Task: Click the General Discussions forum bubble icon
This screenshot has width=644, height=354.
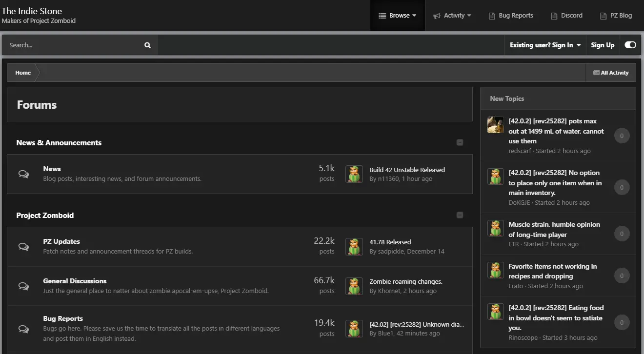Action: coord(23,286)
